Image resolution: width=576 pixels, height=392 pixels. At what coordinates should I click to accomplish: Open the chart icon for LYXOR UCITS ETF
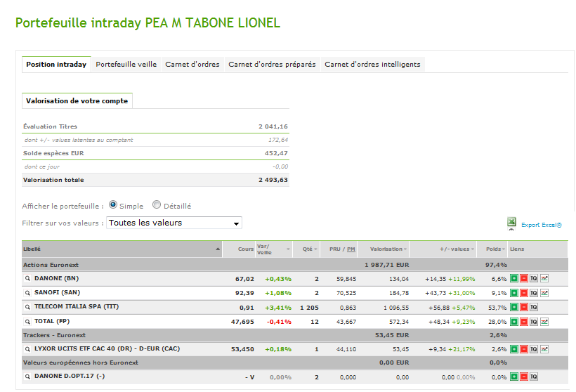tap(544, 349)
